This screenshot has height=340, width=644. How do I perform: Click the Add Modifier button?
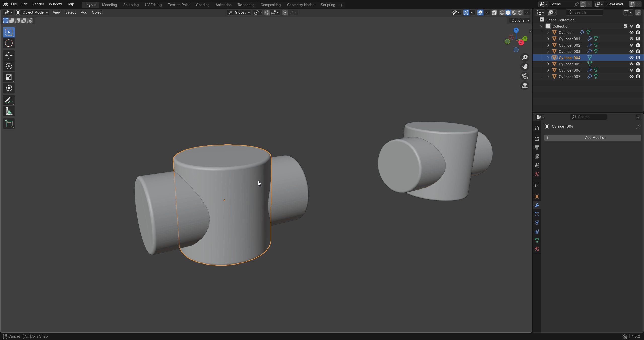[592, 138]
